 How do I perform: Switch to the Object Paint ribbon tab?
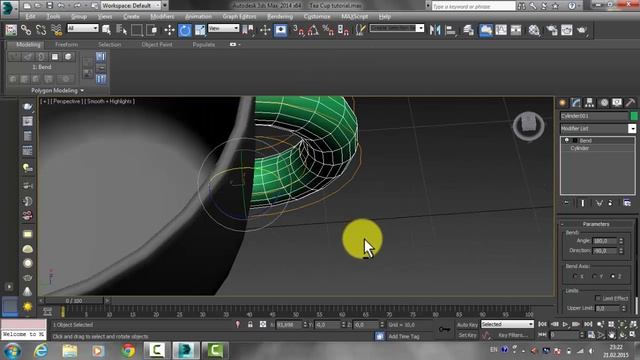click(157, 44)
